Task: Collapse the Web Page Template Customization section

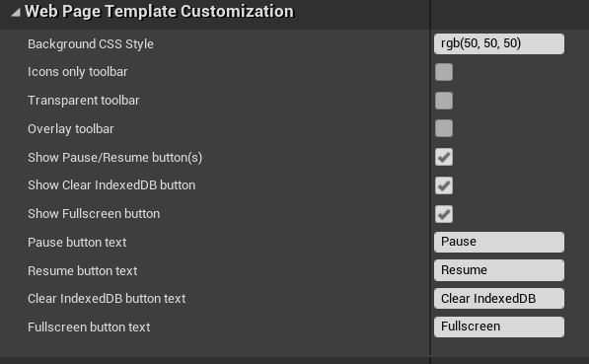Action: click(15, 13)
